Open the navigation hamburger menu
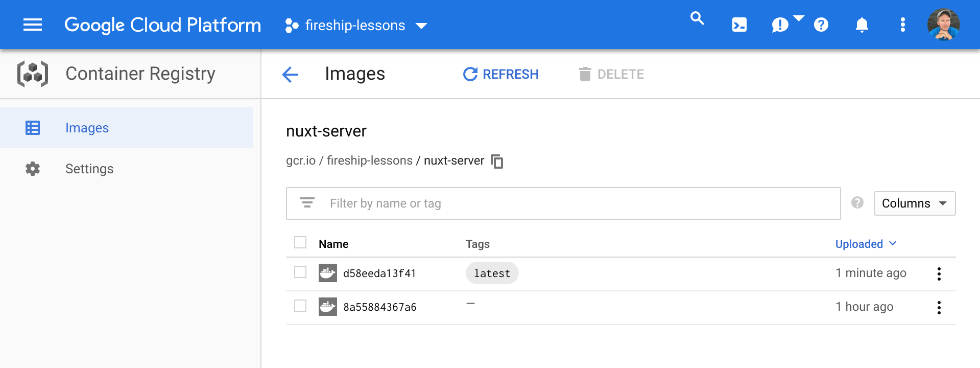The width and height of the screenshot is (980, 368). tap(32, 25)
